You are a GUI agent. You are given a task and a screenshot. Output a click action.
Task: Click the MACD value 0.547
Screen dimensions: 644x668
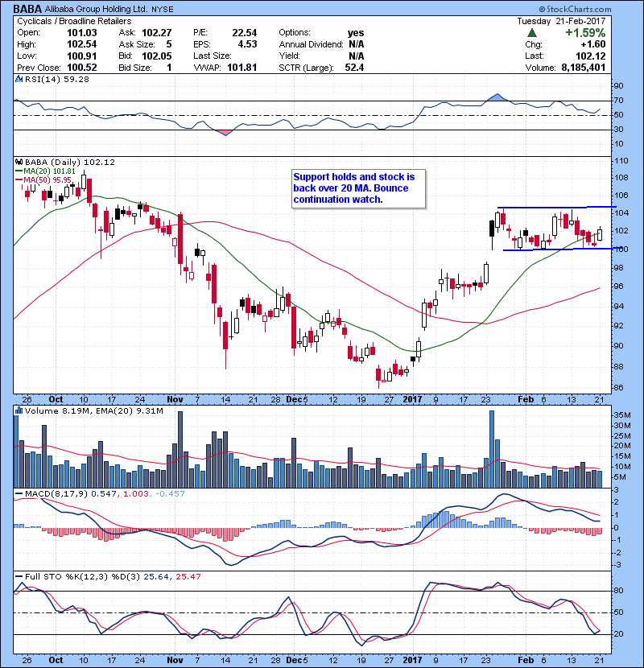[104, 494]
